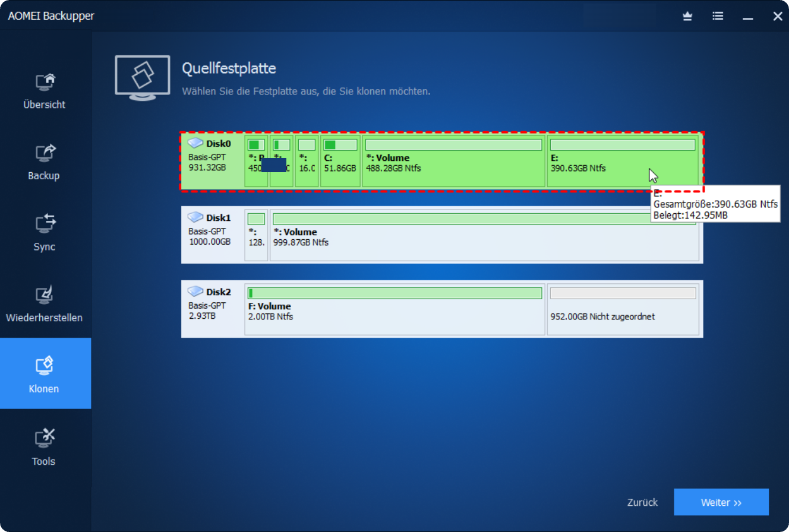The image size is (789, 532).
Task: Click the Weiter button
Action: [x=721, y=502]
